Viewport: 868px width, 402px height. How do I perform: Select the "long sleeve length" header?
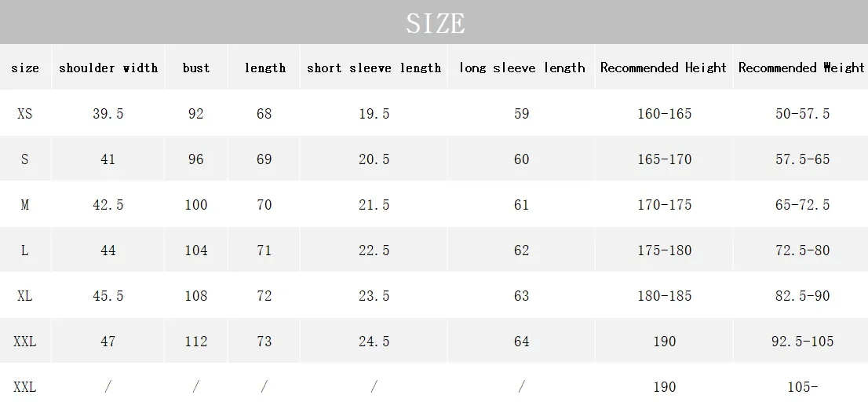(x=522, y=68)
